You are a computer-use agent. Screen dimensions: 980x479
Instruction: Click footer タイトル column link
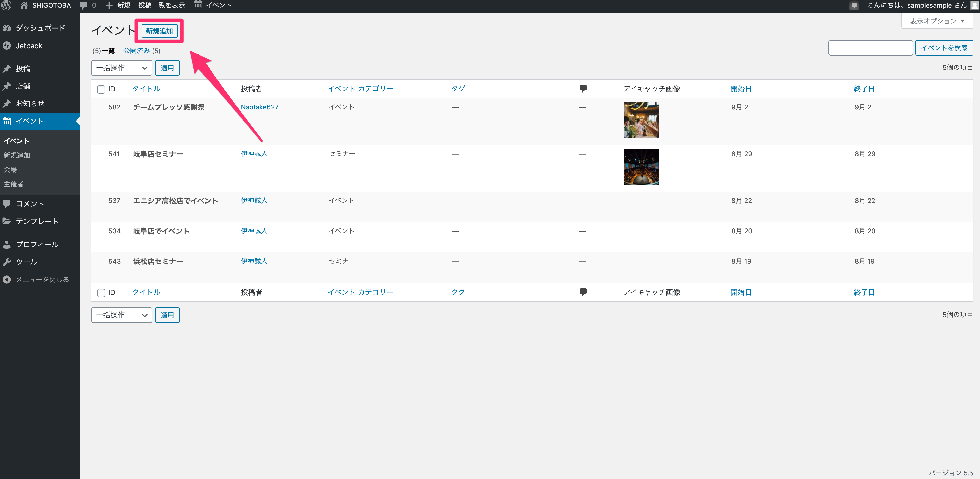pos(146,292)
